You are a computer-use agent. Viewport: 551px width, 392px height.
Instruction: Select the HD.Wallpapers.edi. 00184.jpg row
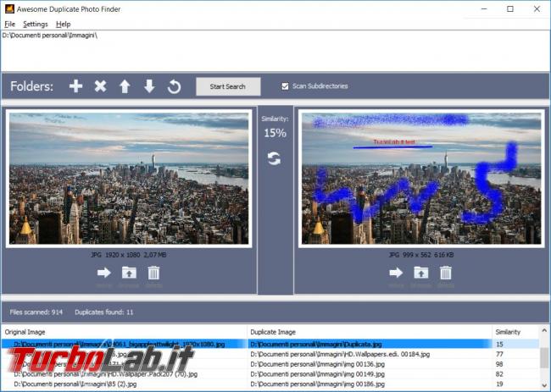point(270,354)
